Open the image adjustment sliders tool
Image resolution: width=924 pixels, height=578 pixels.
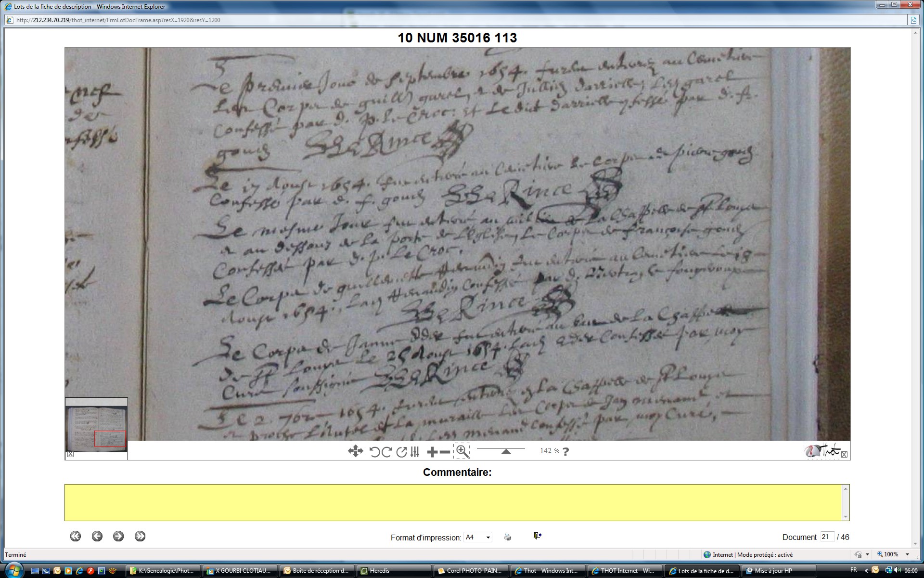coord(415,452)
